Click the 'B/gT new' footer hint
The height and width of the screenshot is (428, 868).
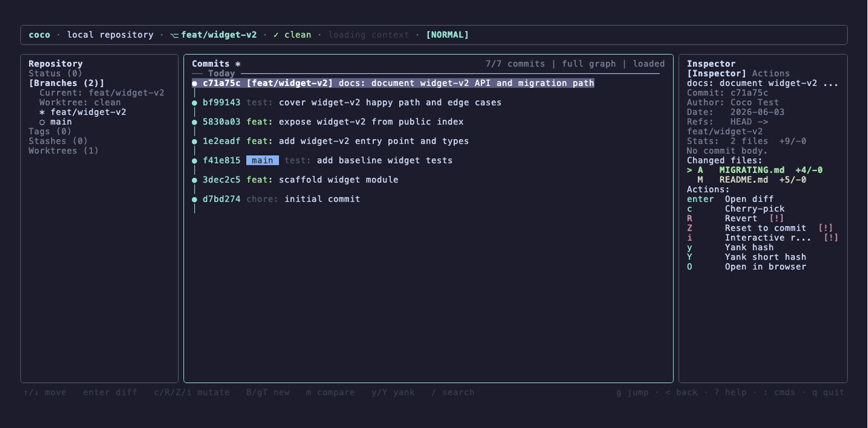pyautogui.click(x=268, y=392)
